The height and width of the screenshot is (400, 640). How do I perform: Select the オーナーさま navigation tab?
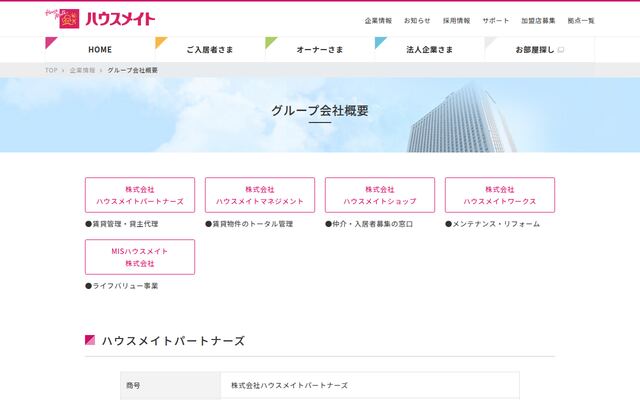coord(320,49)
